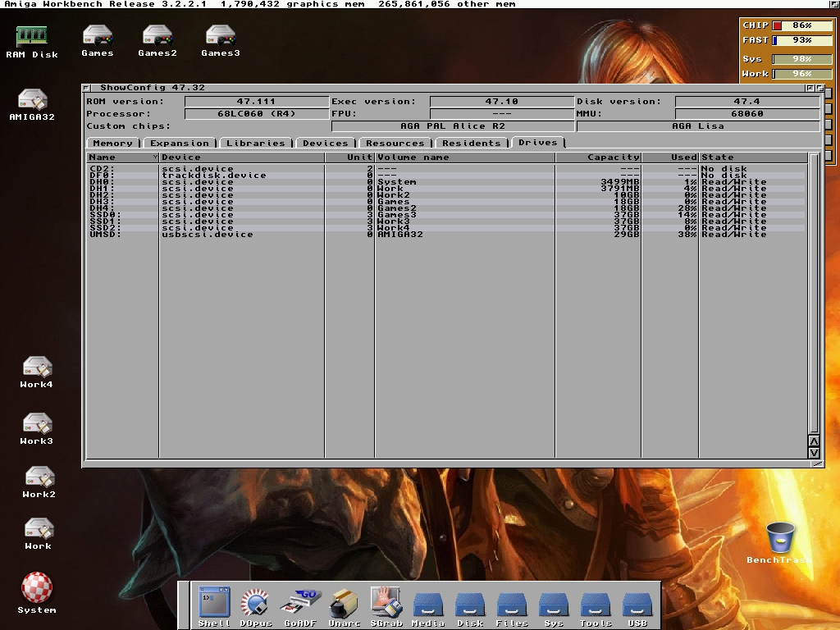Click the drives list scroll down arrow
This screenshot has height=630, width=840.
point(814,453)
